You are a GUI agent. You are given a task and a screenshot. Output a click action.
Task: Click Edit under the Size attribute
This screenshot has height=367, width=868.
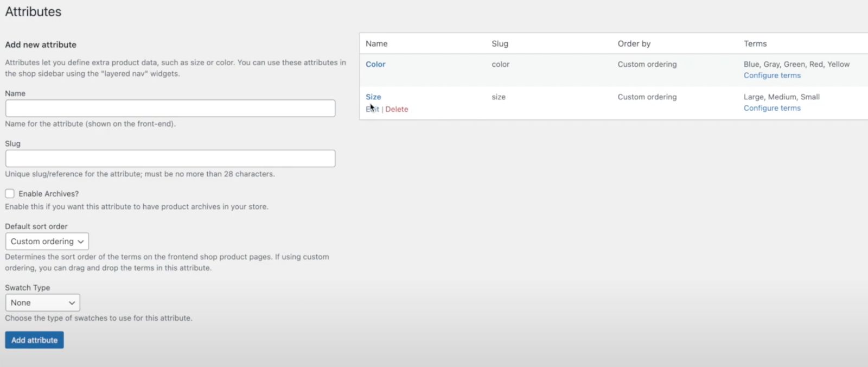372,109
